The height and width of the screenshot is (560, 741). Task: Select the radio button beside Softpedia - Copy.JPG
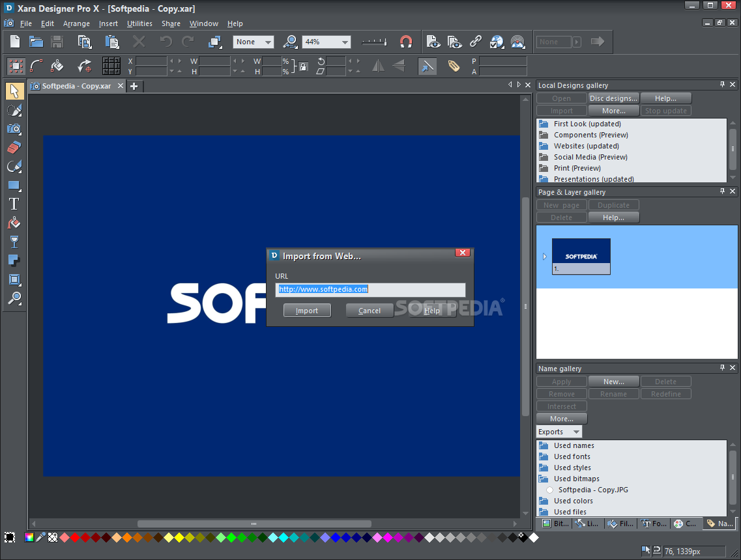549,490
